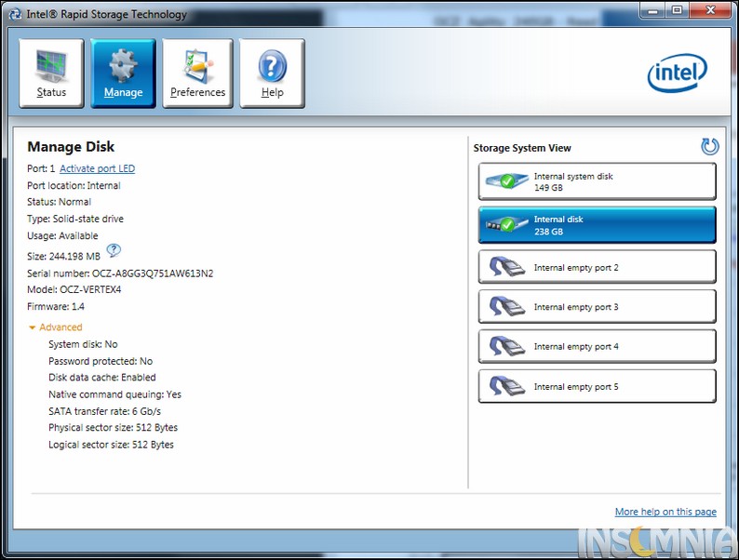Click Physical sector size: 512 Bytes
Viewport: 739px width, 560px height.
click(x=114, y=428)
